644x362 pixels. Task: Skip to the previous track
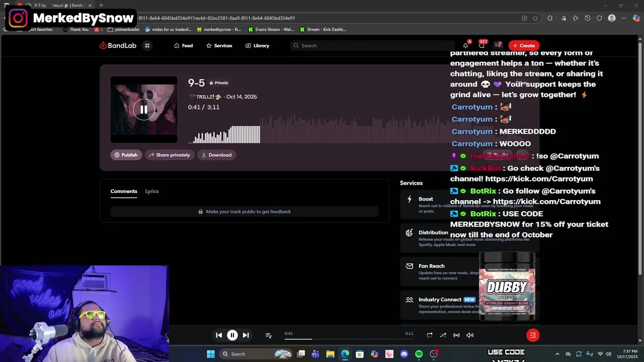[x=219, y=335]
